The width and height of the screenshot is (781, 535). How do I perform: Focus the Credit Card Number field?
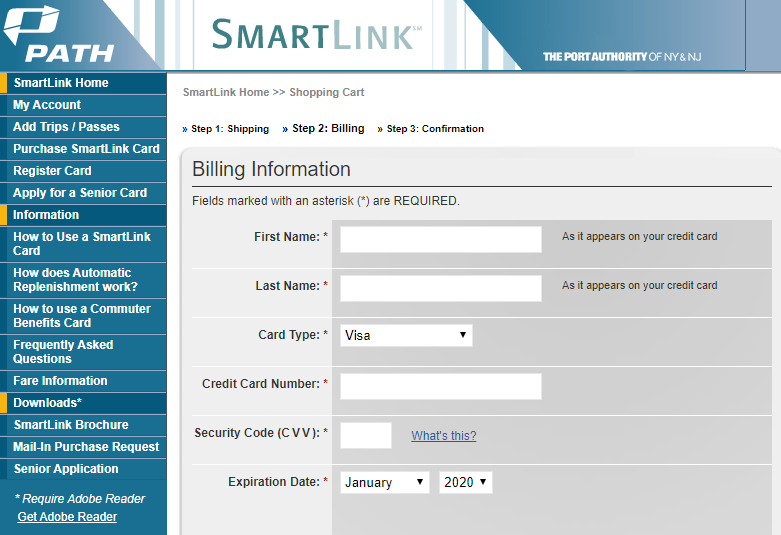(x=441, y=386)
